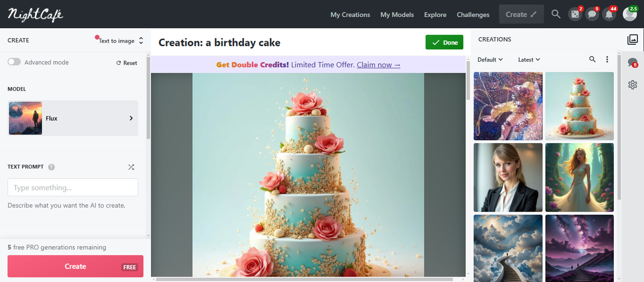Select the birthday cake creation thumbnail
This screenshot has width=644, height=282.
click(x=580, y=106)
